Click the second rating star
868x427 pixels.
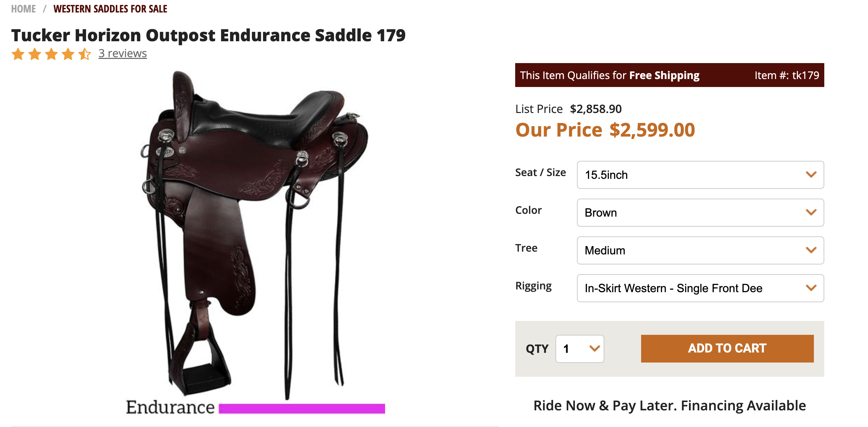click(x=35, y=54)
